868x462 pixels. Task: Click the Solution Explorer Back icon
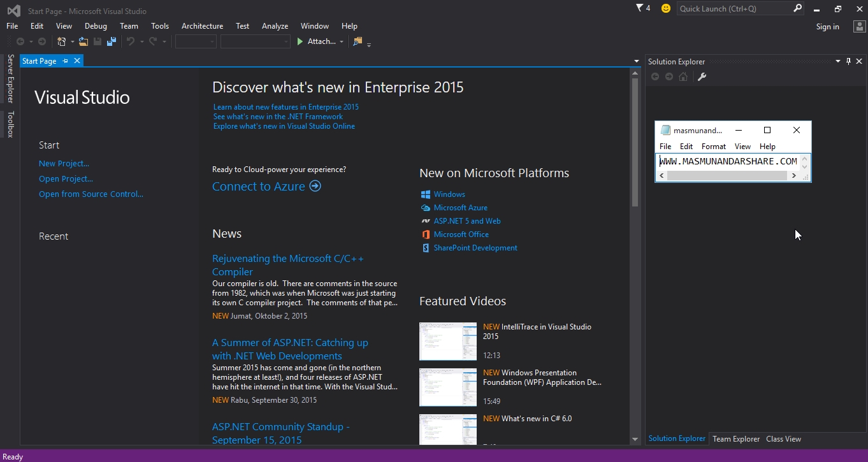click(655, 76)
